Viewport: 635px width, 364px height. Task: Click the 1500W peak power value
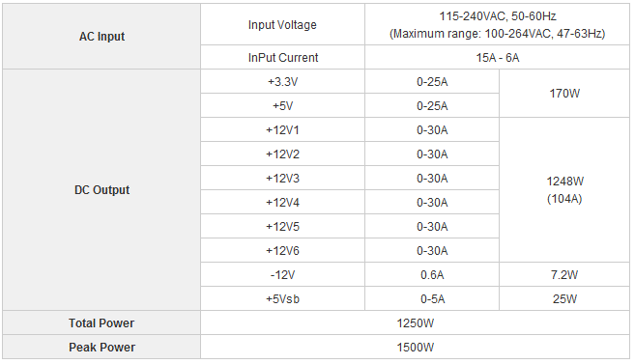click(415, 347)
